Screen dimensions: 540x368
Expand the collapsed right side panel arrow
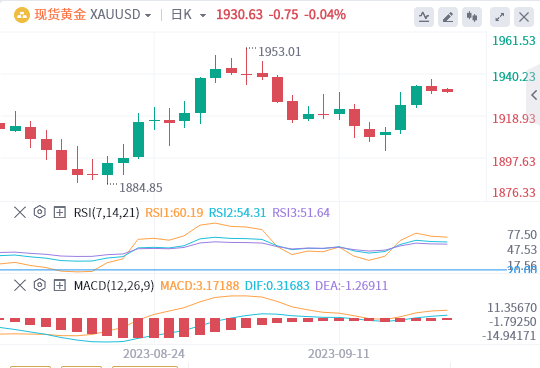534,95
